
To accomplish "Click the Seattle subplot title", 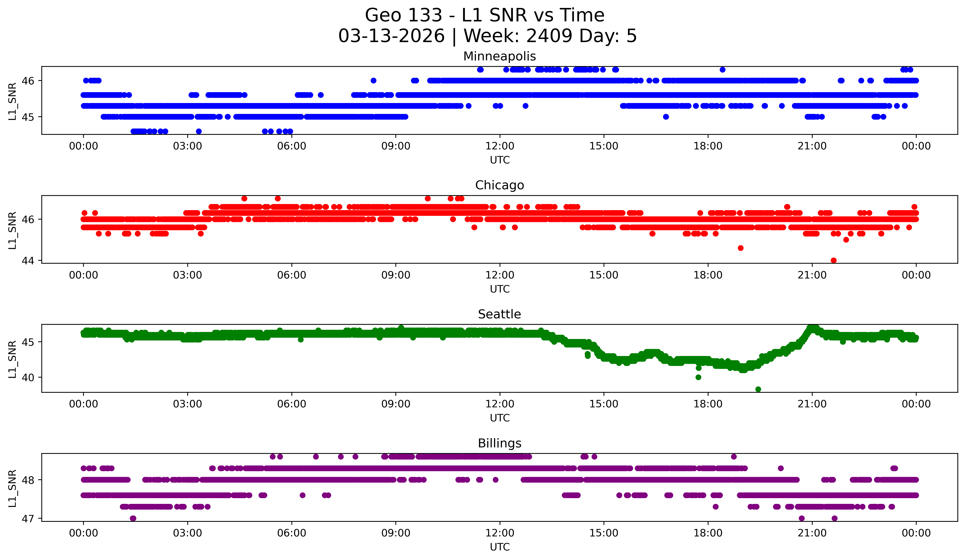I will [x=499, y=314].
